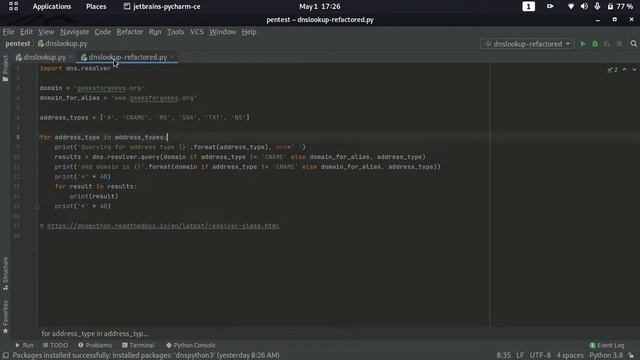
Task: Click the jetbrains-pycharm-ce app entry in top bar
Action: 162,7
